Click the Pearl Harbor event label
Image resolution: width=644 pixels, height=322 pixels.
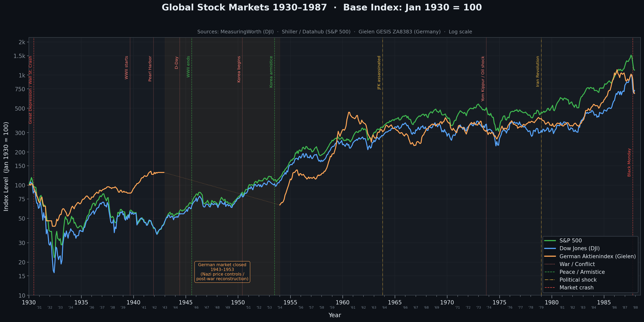150,68
